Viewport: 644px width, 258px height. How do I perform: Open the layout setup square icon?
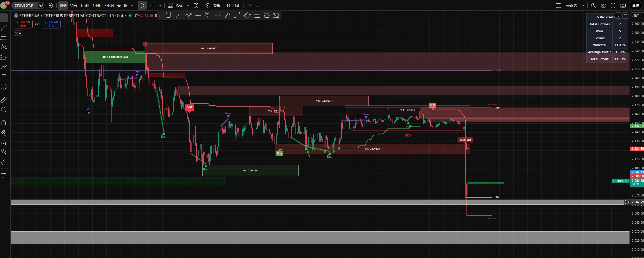pos(559,5)
